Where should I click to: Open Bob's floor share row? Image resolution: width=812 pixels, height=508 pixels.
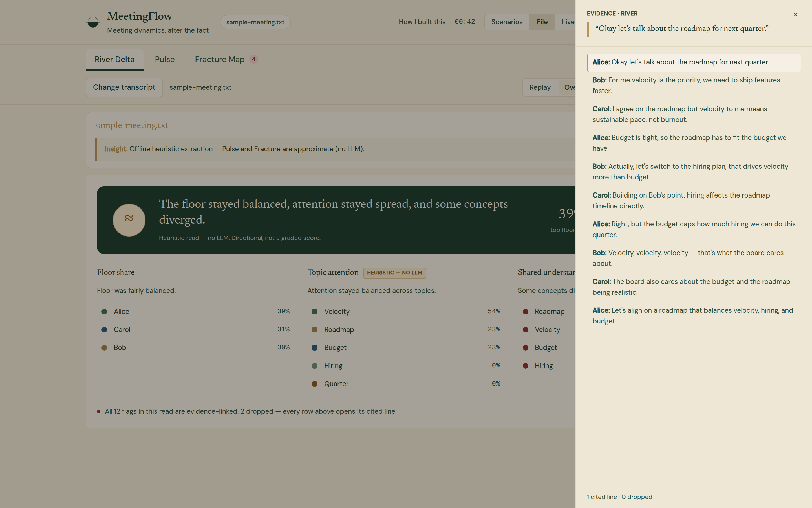pos(195,348)
